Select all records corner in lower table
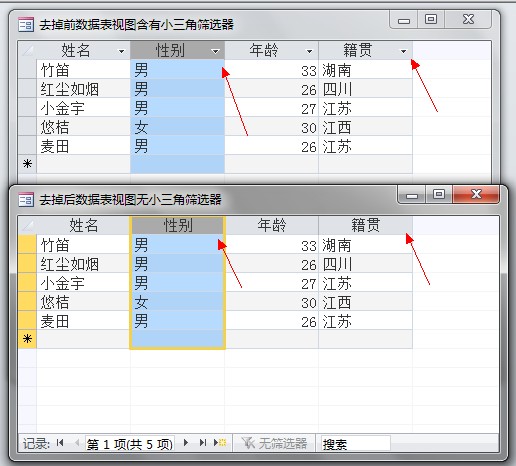516x466 pixels. (x=27, y=225)
